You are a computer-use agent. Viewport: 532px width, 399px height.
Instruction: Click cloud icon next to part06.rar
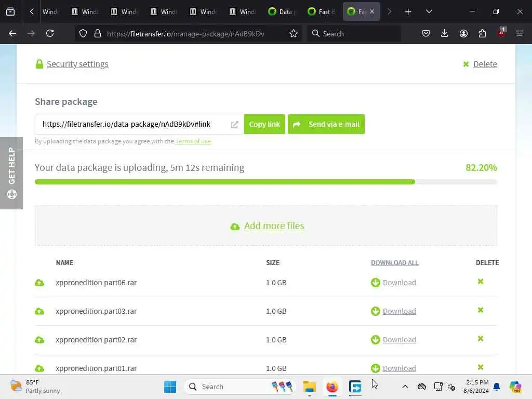pos(39,283)
